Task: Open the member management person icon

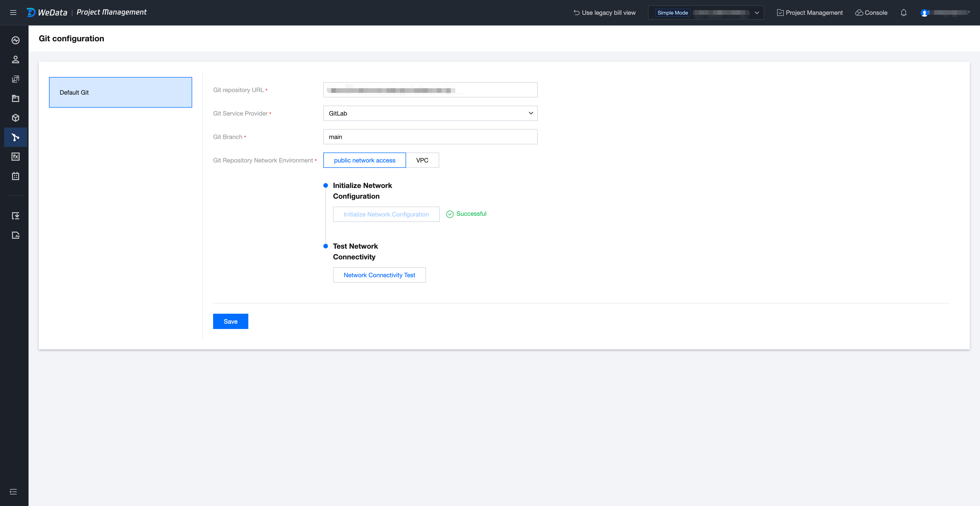Action: [16, 60]
